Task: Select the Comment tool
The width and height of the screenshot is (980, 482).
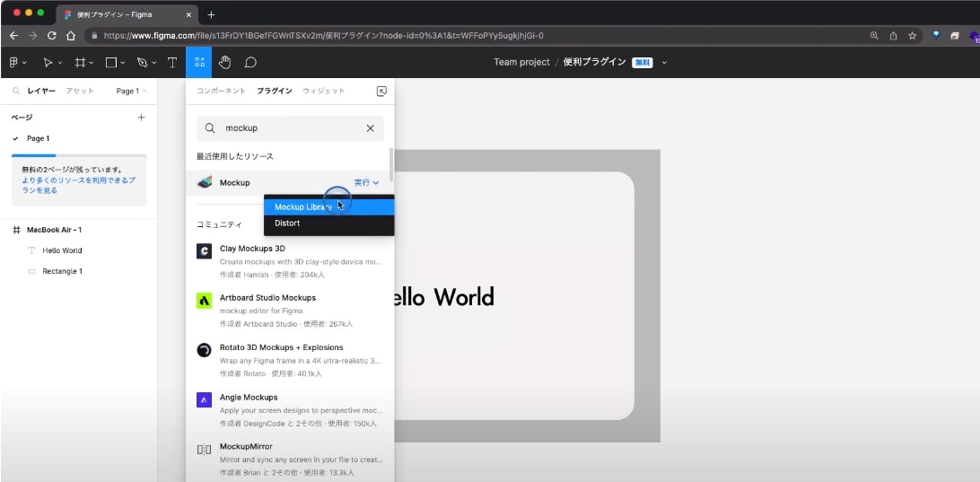Action: tap(250, 63)
